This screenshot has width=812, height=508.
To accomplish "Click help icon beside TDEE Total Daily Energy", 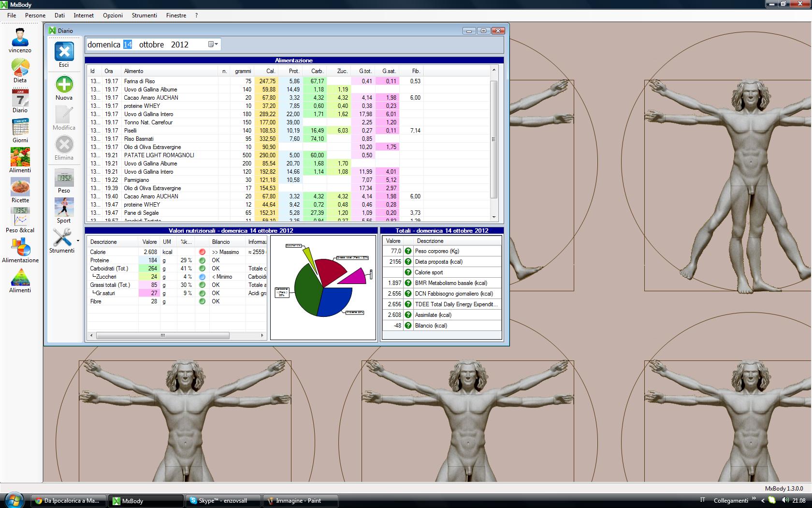I will 408,304.
